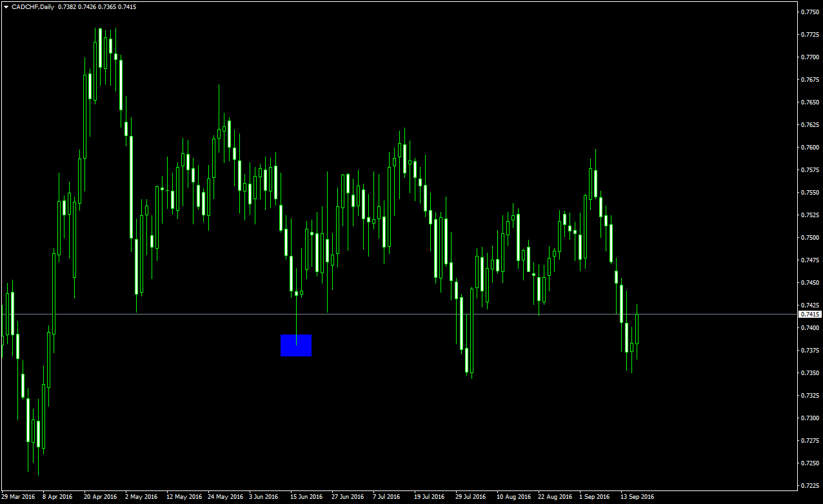Click the 1 Sep 2016 date label
This screenshot has height=504, width=823.
[x=594, y=497]
